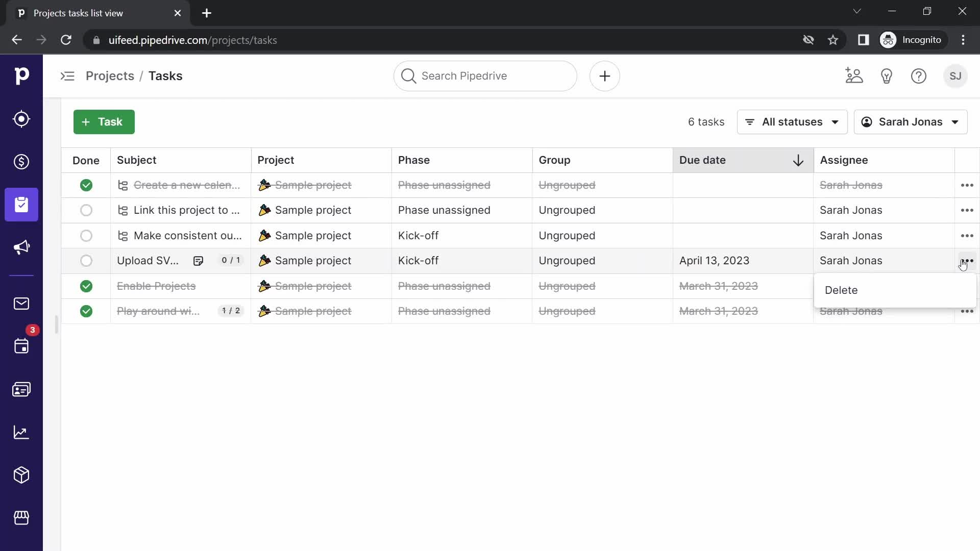Uncheck done for Enable Projects task
Screen dimensions: 980x551
click(86, 286)
